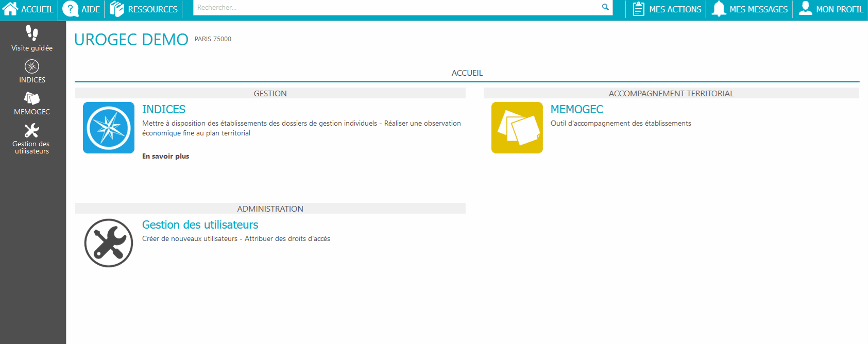This screenshot has height=344, width=868.
Task: Open the MES ACTIONS clipboard icon
Action: coord(638,9)
